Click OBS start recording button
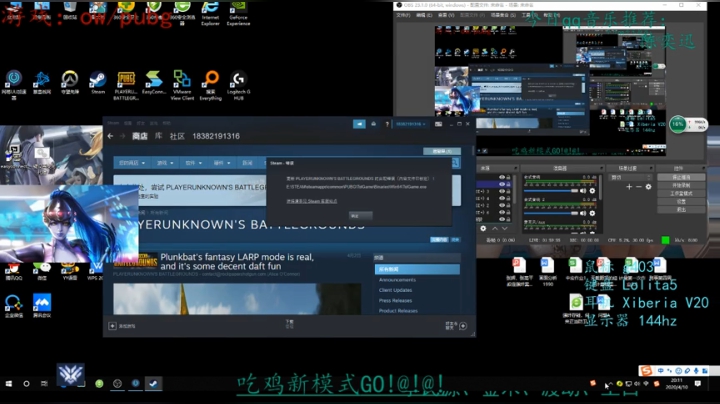 click(681, 185)
